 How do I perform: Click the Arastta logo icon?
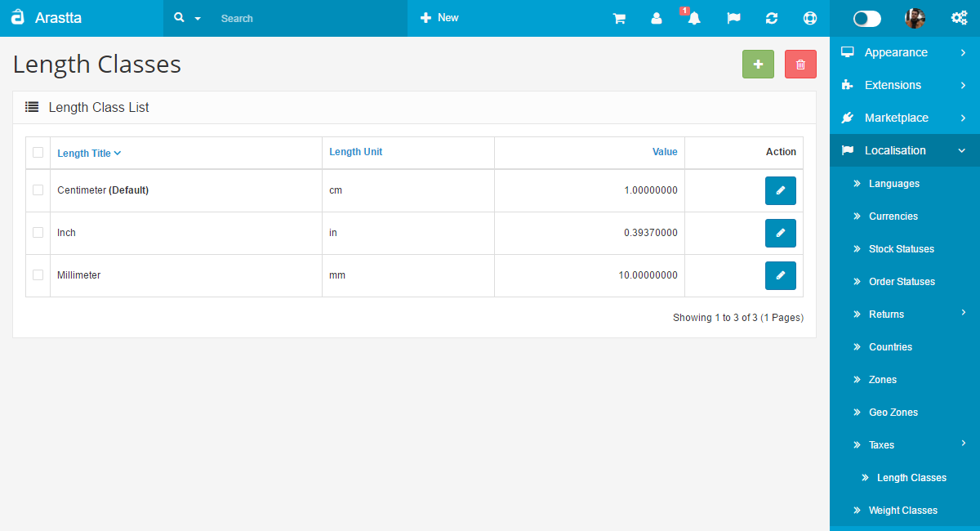coord(17,17)
